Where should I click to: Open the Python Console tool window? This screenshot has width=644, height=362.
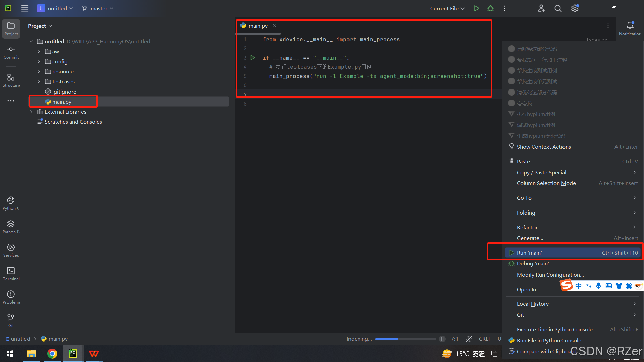(x=11, y=203)
